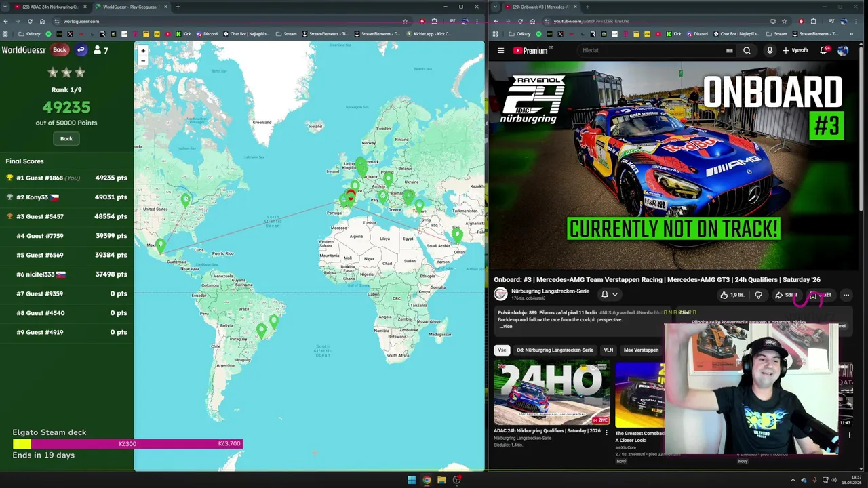Open Stream bookmarks folder in left browser
Viewport: 868px width, 488px height.
pyautogui.click(x=286, y=33)
